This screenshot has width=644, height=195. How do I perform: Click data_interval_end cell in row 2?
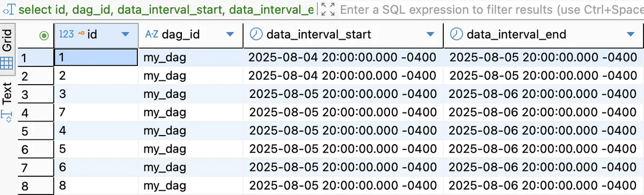click(543, 76)
